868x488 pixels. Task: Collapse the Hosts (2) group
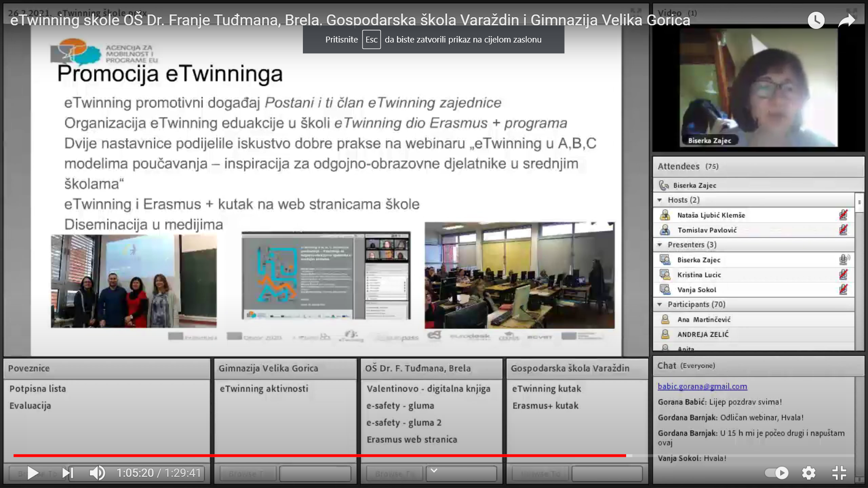point(660,200)
